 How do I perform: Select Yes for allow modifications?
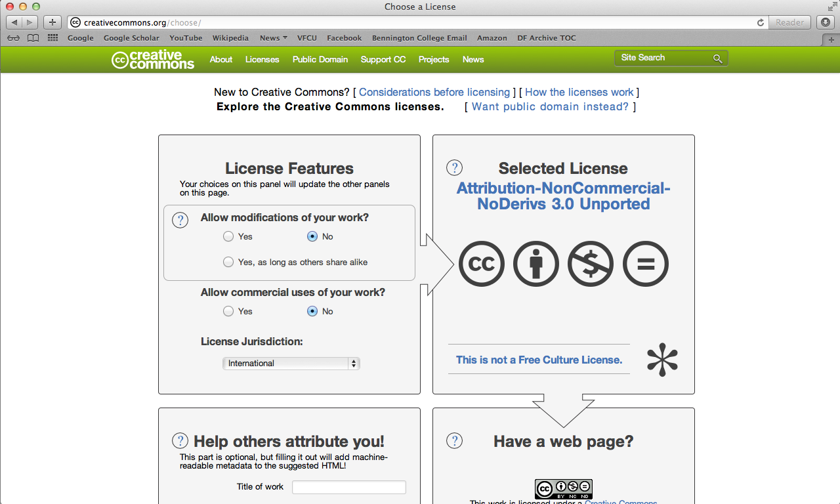(228, 236)
